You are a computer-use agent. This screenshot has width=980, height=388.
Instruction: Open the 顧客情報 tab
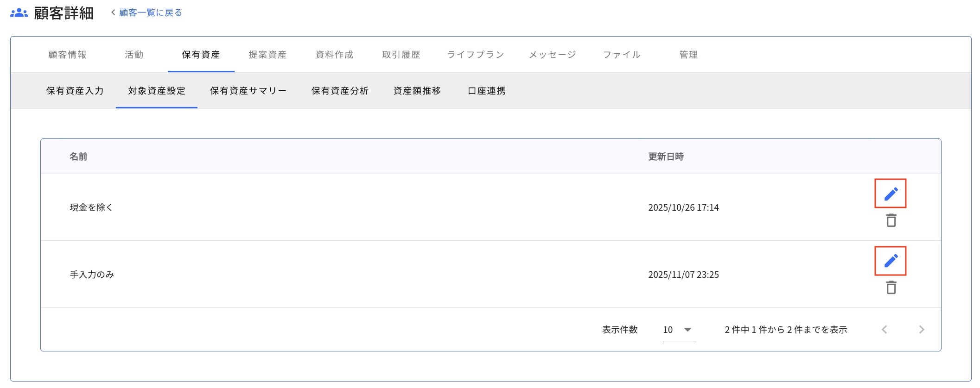tap(68, 55)
